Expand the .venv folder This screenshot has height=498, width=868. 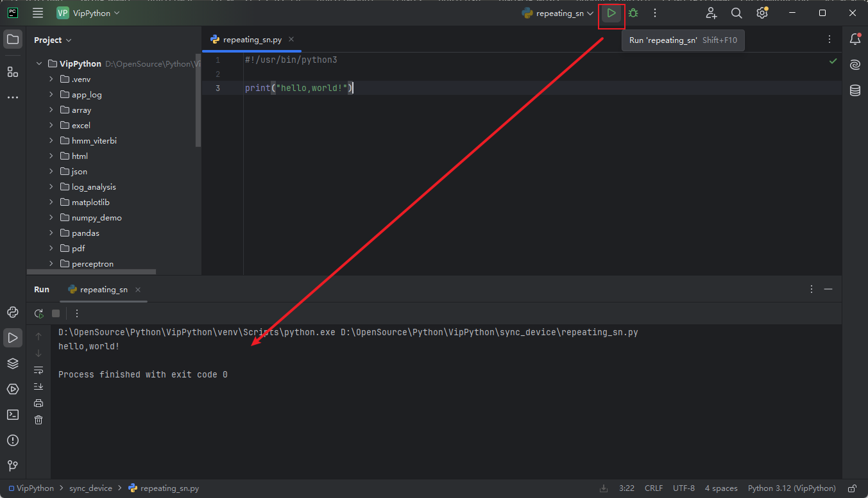[x=51, y=79]
